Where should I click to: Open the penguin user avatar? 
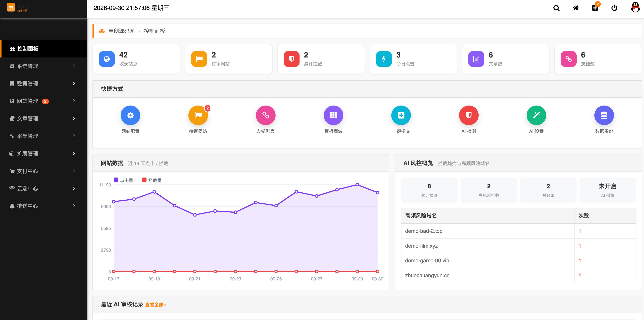point(635,7)
